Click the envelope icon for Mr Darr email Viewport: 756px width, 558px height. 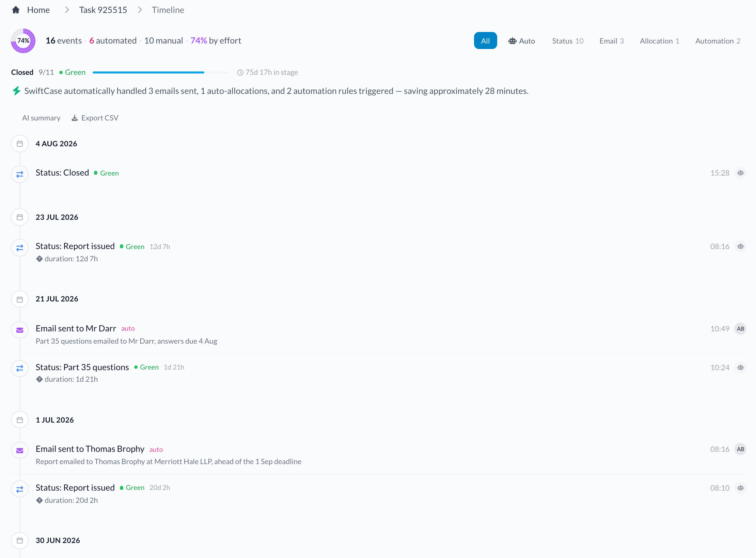point(20,330)
